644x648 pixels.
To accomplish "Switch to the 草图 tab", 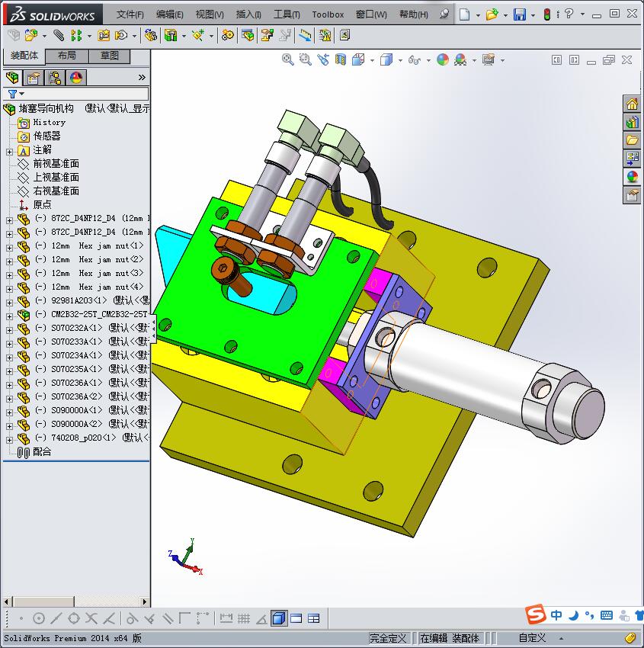I will point(110,56).
